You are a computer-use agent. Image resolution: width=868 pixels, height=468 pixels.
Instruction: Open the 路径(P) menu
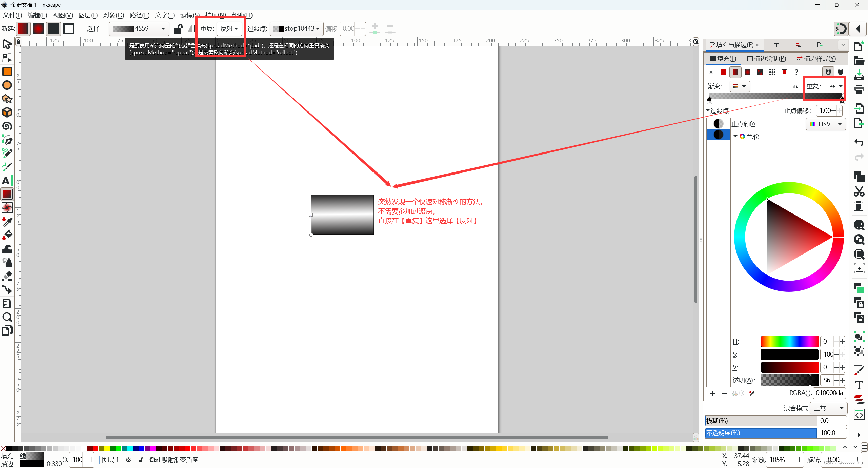pos(139,15)
